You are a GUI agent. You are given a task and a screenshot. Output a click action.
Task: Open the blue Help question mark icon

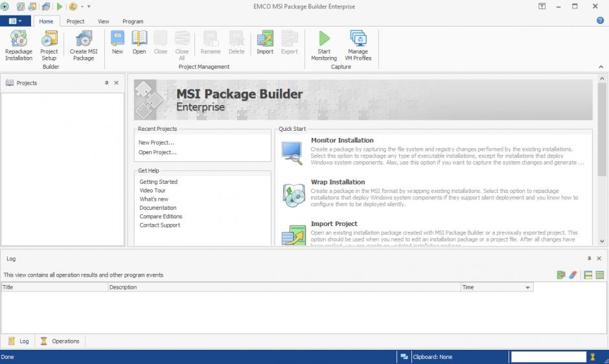coord(600,21)
